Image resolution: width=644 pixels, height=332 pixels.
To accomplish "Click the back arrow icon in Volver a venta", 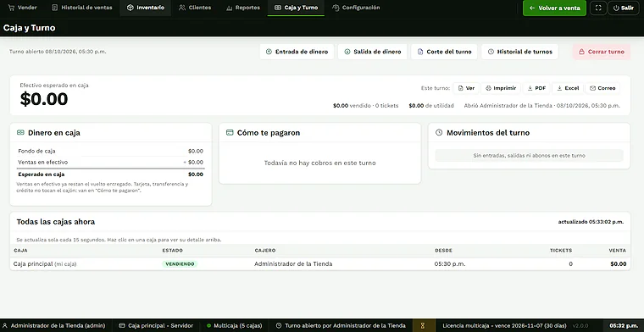I will tap(532, 8).
